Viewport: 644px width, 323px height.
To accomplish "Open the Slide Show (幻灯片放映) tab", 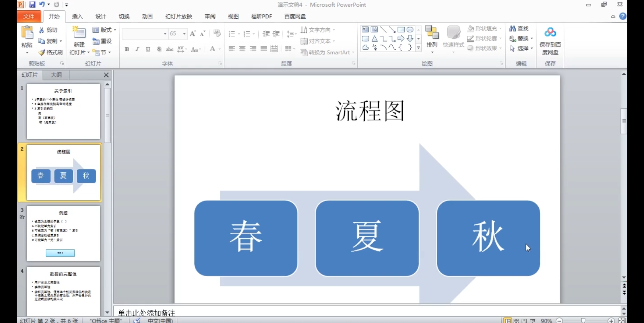I will click(x=178, y=16).
